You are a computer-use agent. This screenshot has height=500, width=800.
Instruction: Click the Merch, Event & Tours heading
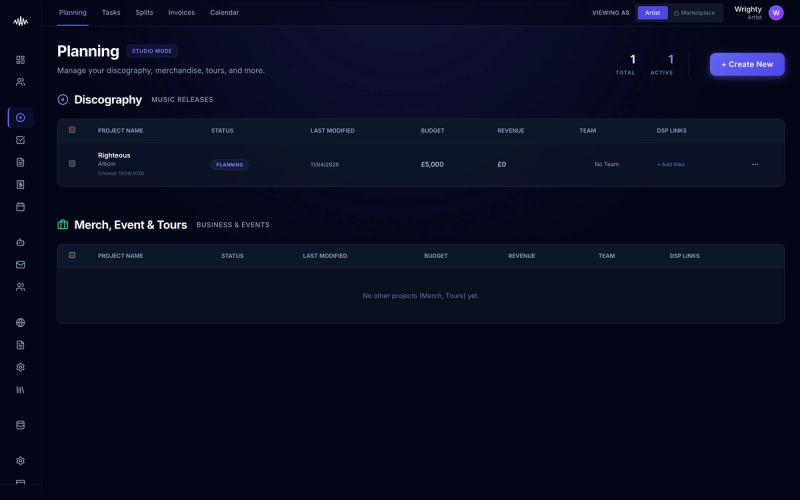[131, 224]
